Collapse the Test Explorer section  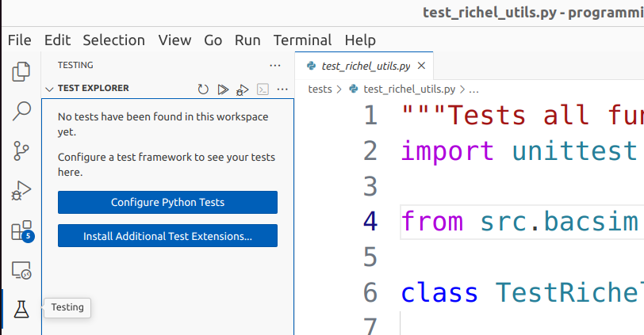click(x=49, y=89)
